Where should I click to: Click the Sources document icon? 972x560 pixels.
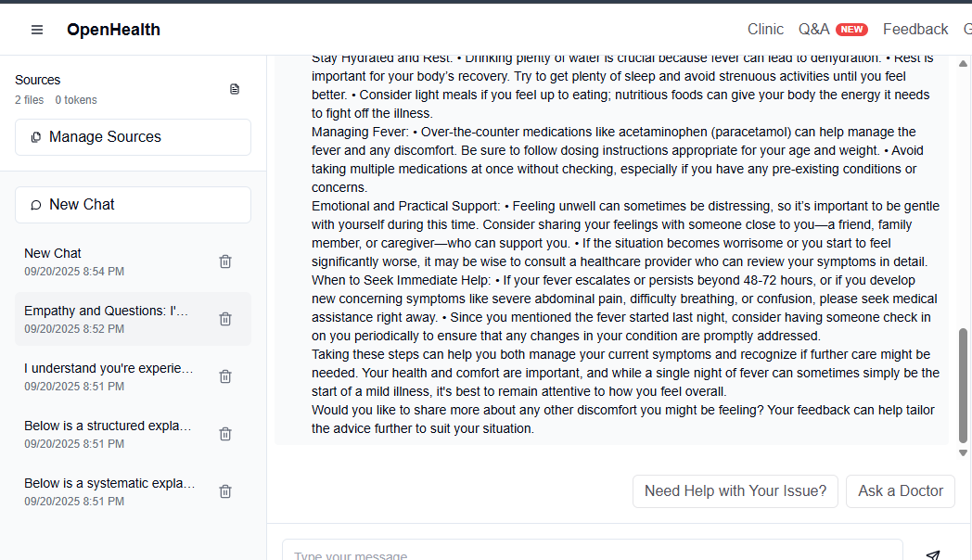tap(235, 89)
